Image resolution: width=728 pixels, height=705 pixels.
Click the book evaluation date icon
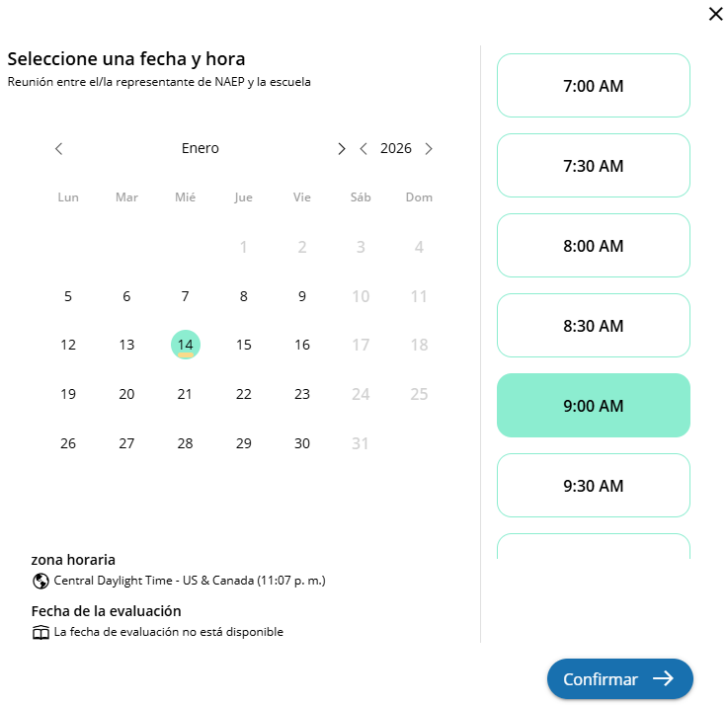click(x=40, y=632)
